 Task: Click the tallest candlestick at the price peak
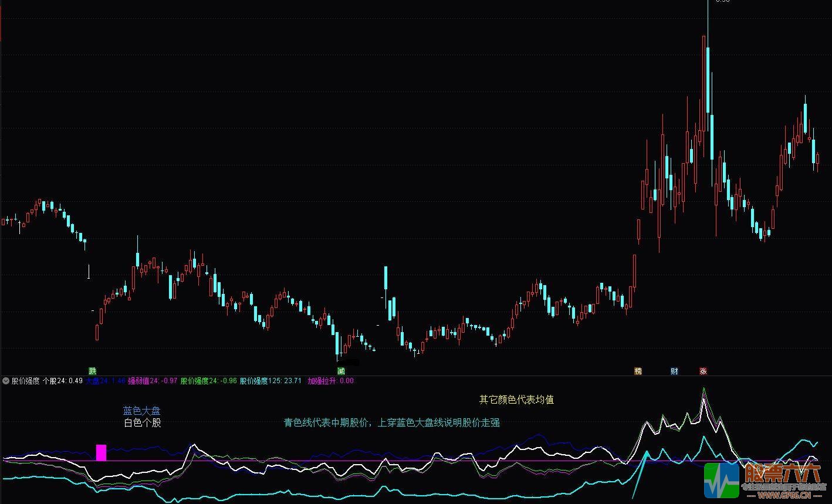click(x=708, y=65)
